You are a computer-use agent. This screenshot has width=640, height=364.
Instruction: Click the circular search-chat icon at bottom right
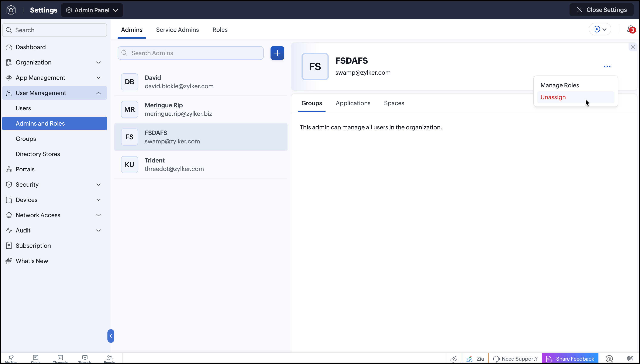click(x=609, y=359)
